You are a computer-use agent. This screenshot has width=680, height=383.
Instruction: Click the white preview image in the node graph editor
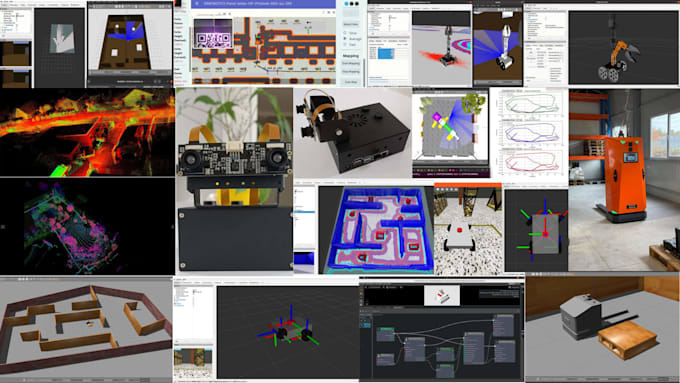441,295
